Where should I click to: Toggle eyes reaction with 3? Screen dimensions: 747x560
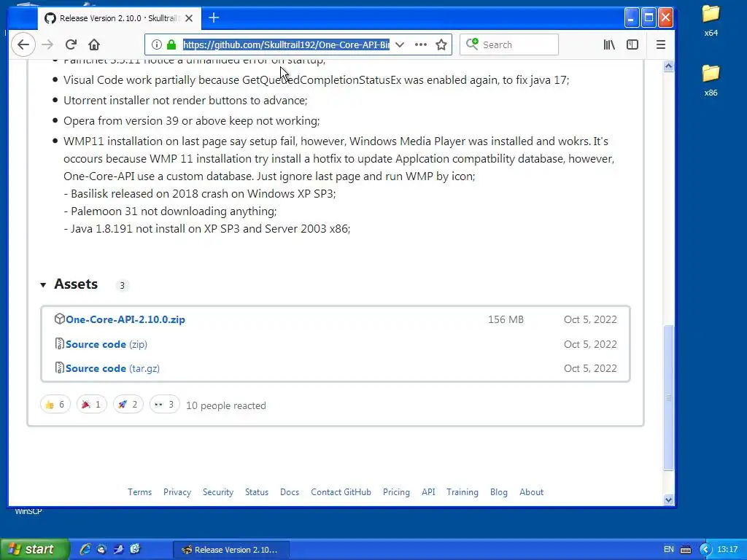click(164, 404)
